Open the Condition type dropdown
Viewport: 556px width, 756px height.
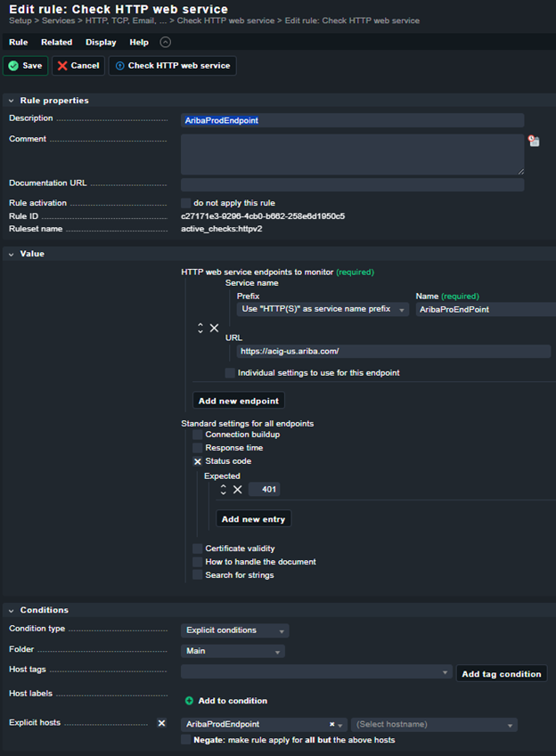234,630
